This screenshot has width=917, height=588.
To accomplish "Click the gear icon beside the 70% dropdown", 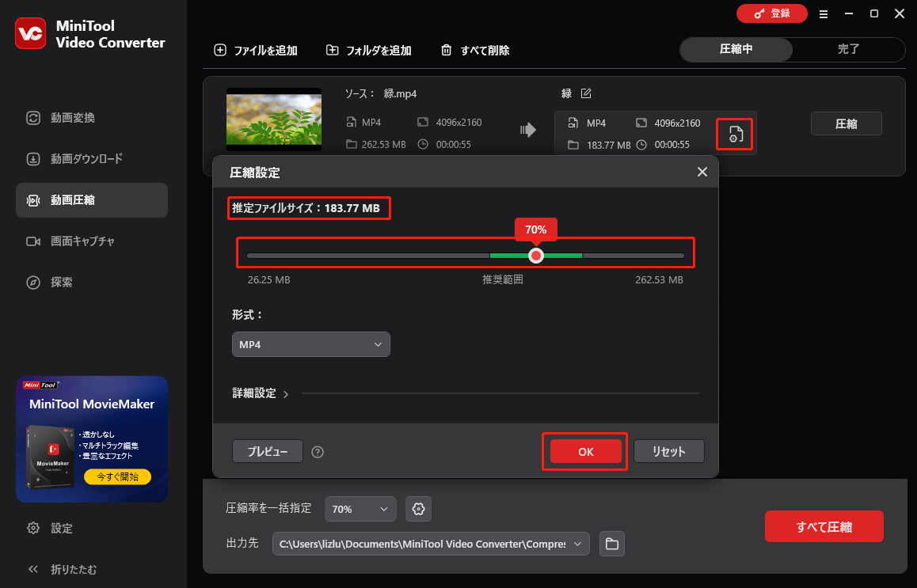I will [418, 509].
